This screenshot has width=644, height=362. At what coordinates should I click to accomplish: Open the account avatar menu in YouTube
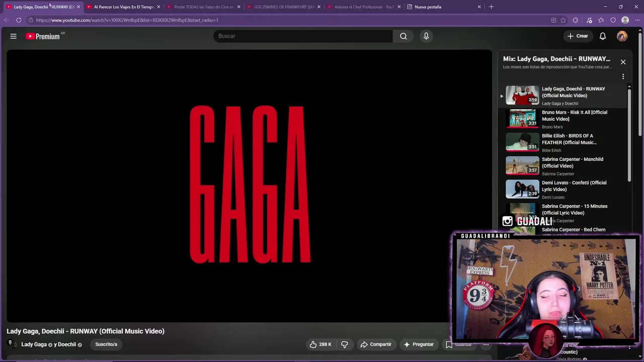622,36
